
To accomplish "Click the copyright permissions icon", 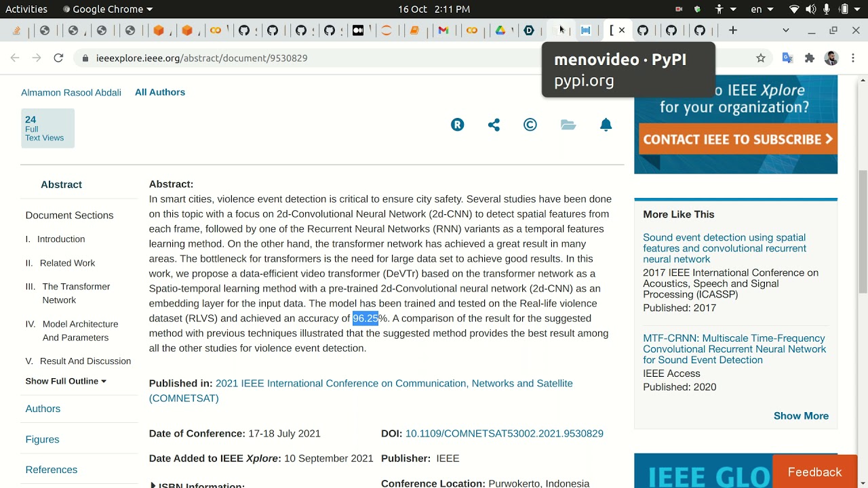I will (x=530, y=125).
